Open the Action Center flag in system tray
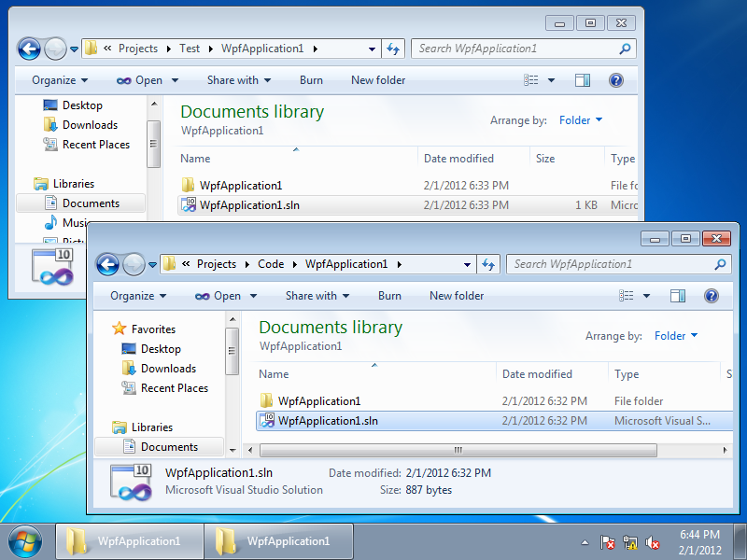This screenshot has width=747, height=560. pyautogui.click(x=607, y=542)
